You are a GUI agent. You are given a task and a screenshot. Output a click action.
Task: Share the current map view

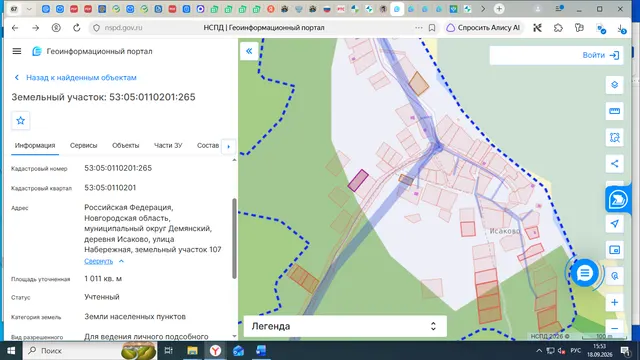(x=614, y=164)
